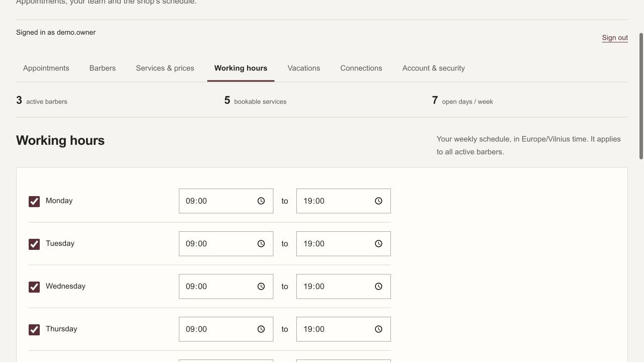Screen dimensions: 644x362
Task: Click the page vertical scrollbar thumb
Action: [x=641, y=97]
